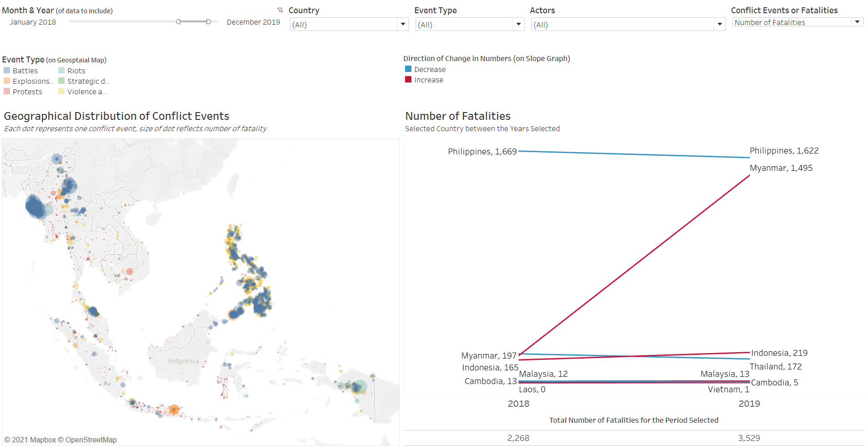Open the Actors filter dropdown

click(719, 25)
